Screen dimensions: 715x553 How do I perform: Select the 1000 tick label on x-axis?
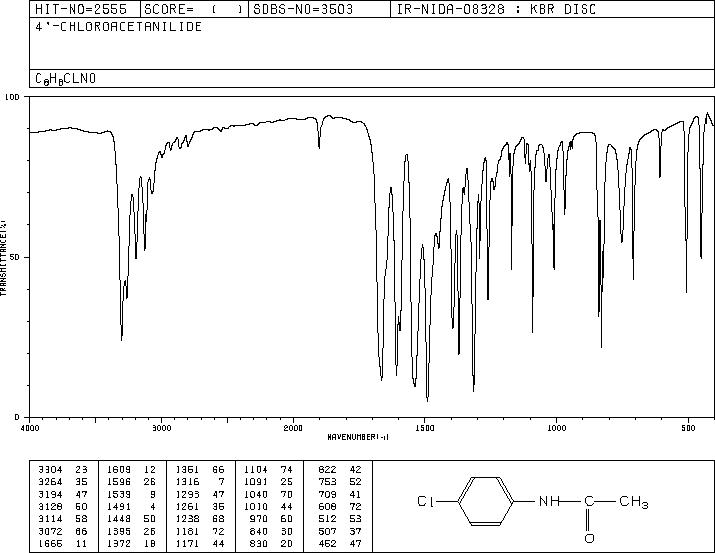(x=556, y=428)
